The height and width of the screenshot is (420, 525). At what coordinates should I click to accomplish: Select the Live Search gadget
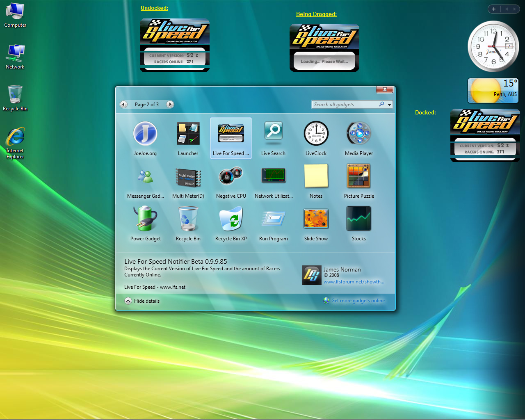(273, 139)
